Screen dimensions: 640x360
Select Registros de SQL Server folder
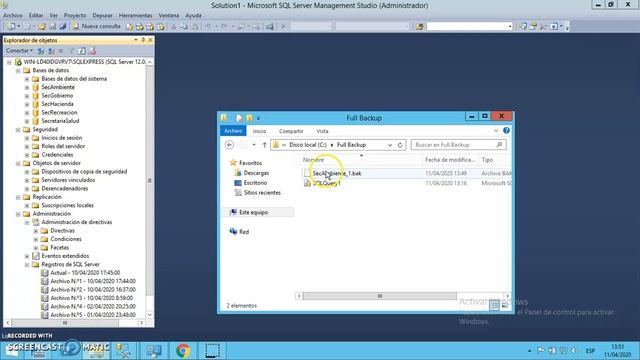pos(70,264)
